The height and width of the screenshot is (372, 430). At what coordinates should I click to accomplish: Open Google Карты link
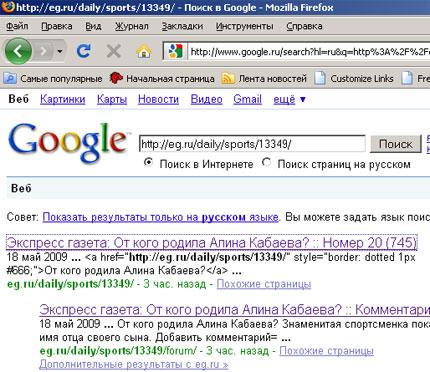tap(112, 99)
